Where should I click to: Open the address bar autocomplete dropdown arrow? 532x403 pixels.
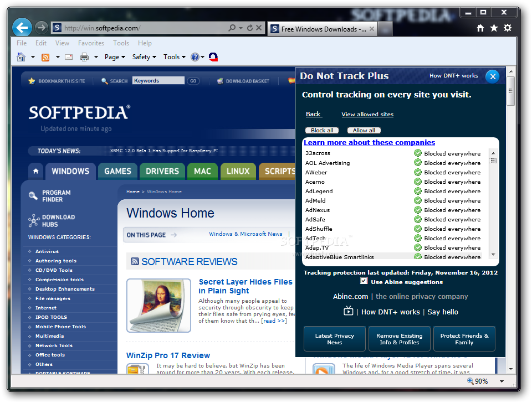(x=241, y=28)
